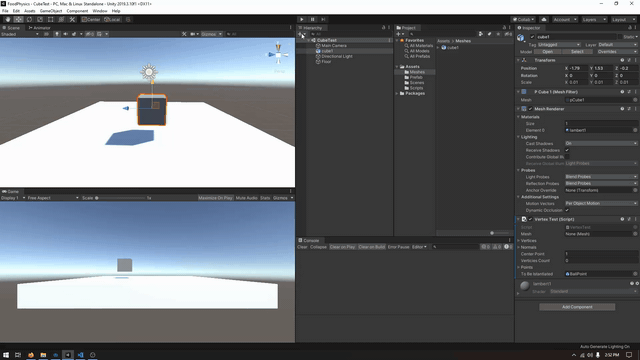Toggle scene lighting icon in Scene view
This screenshot has height=360, width=640.
57,34
